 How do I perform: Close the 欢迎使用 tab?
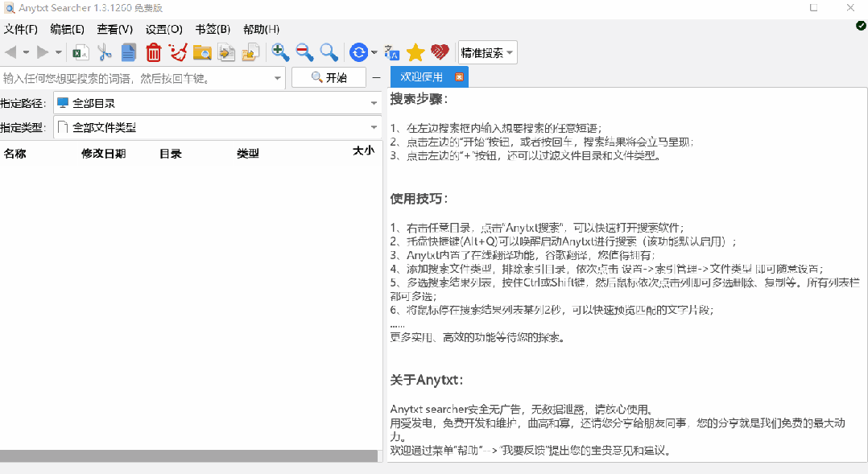coord(459,77)
